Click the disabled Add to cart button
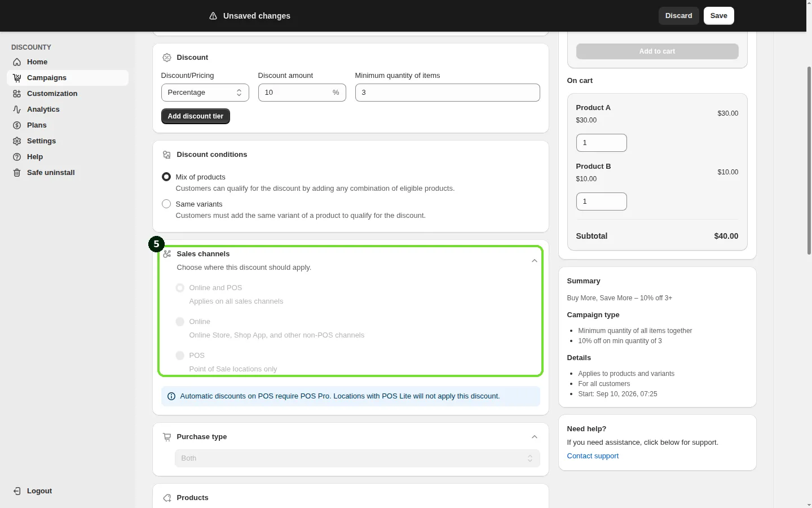Viewport: 812px width, 508px height. [657, 51]
